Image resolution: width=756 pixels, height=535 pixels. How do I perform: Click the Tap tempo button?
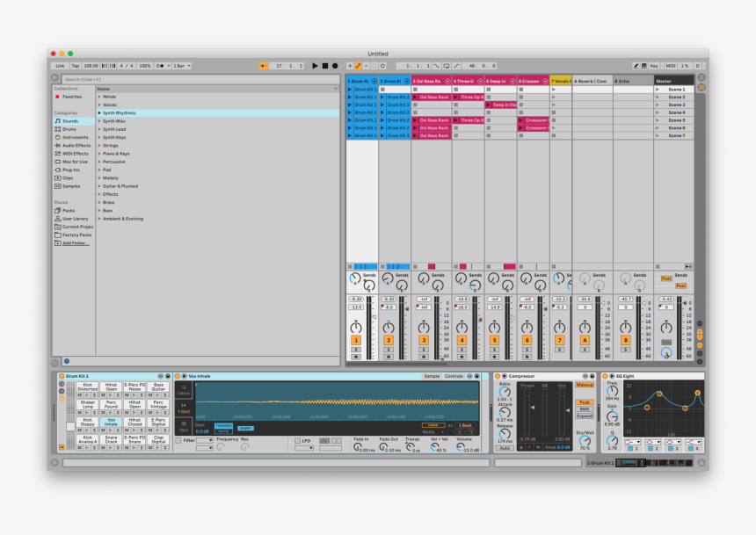click(76, 66)
